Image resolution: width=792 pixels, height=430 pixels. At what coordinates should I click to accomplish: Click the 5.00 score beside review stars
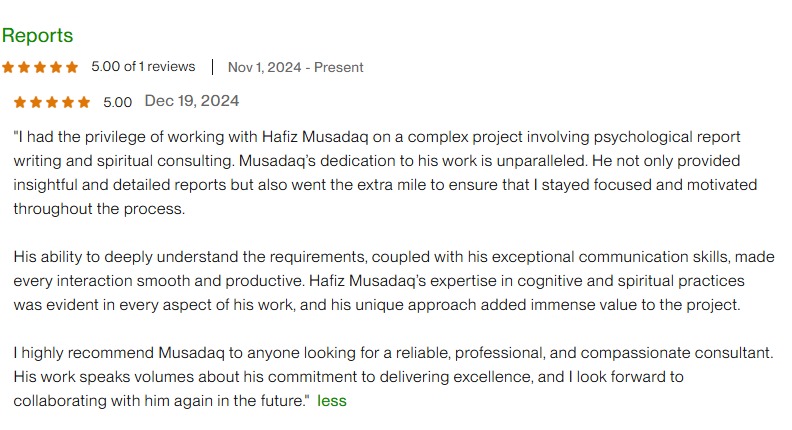coord(118,103)
